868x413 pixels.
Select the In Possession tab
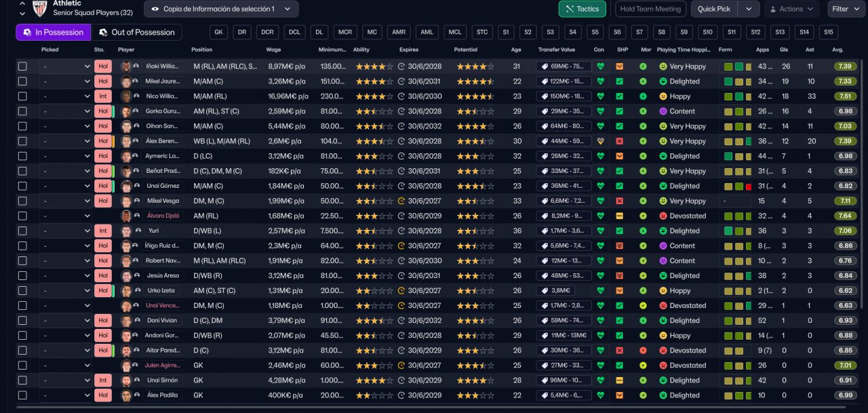pos(53,32)
